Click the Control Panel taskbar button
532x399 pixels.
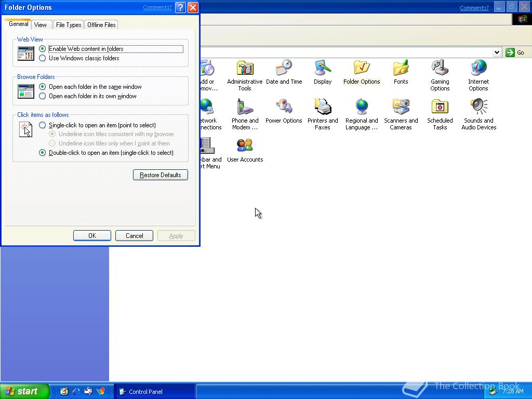tap(154, 392)
